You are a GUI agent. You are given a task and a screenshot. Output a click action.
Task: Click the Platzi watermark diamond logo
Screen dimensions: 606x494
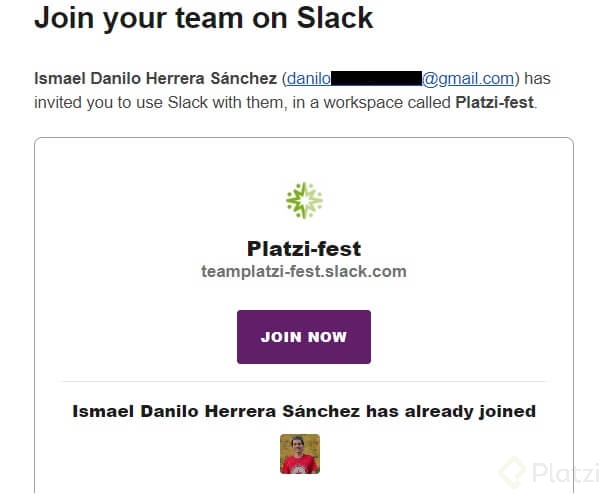point(512,472)
